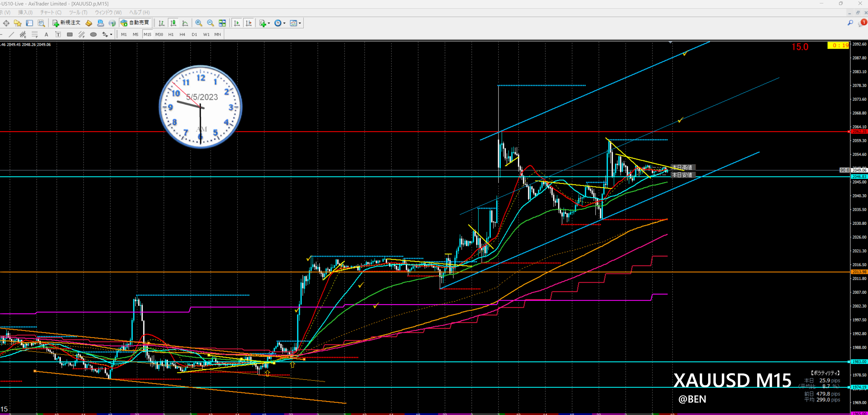Open the チャート (C) menu
868x415 pixels.
(50, 12)
